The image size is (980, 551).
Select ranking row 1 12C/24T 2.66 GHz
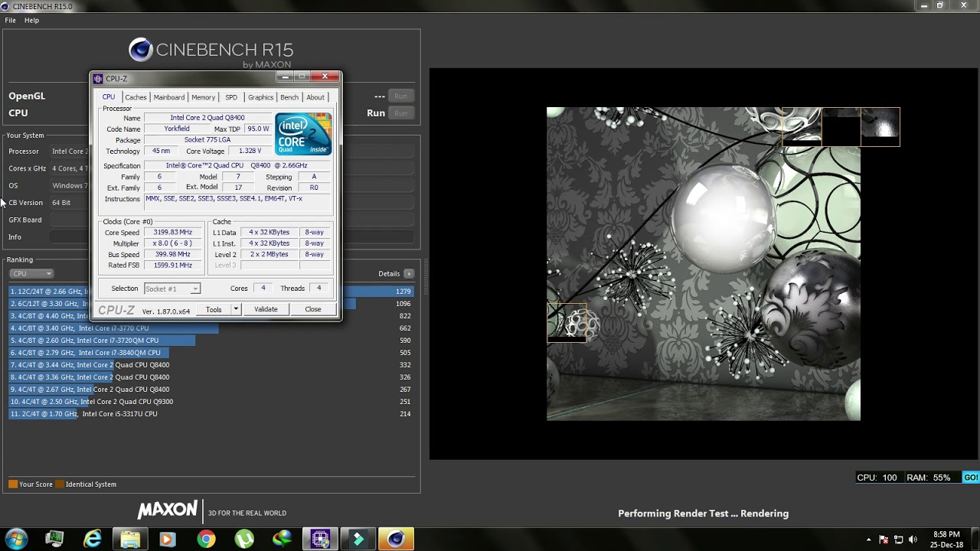point(212,292)
